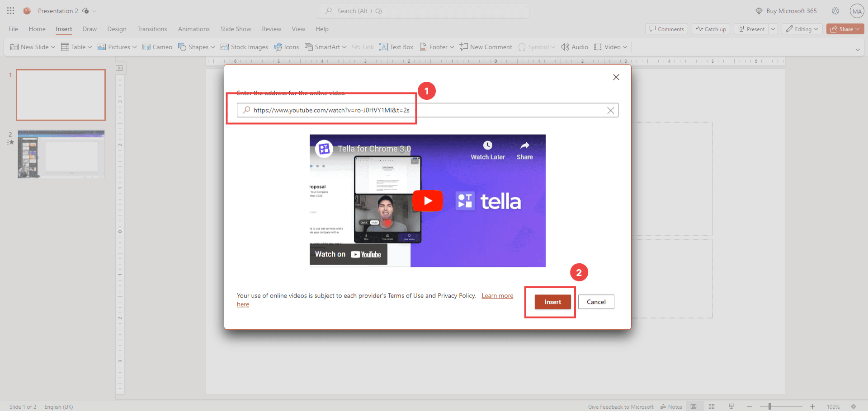868x411 pixels.
Task: Click the Share button
Action: (x=845, y=29)
